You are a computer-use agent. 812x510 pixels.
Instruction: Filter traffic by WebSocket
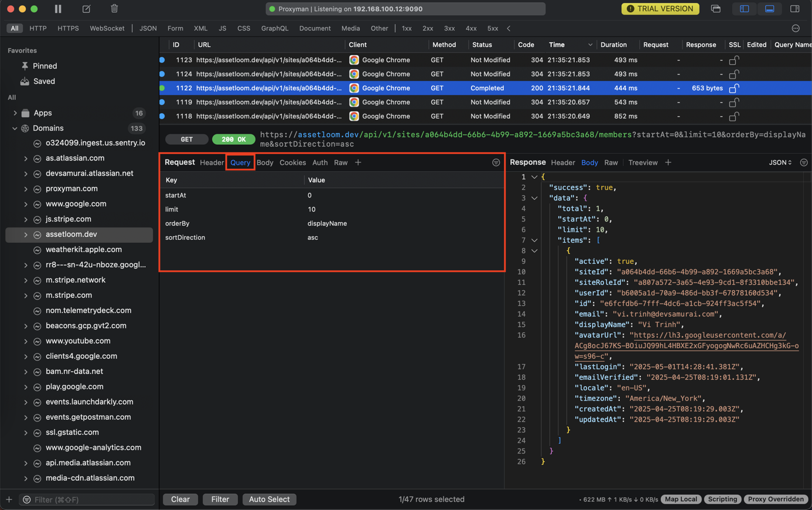tap(107, 28)
